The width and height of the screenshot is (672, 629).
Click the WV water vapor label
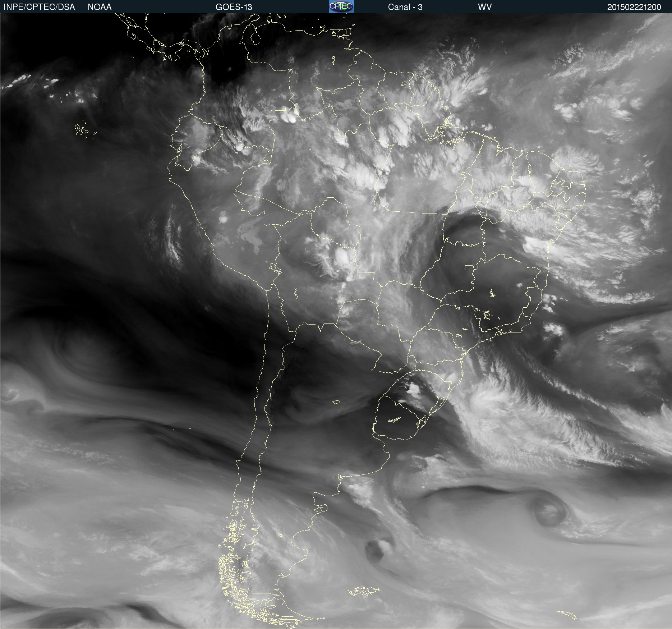[484, 7]
